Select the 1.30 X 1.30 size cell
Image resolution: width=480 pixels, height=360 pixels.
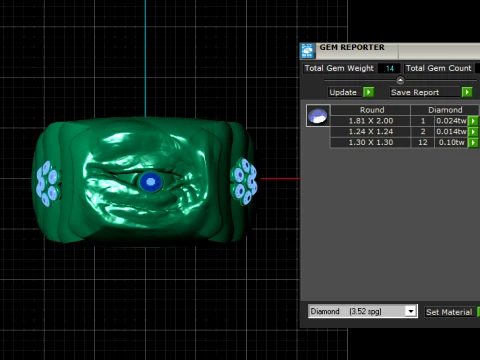pyautogui.click(x=371, y=143)
